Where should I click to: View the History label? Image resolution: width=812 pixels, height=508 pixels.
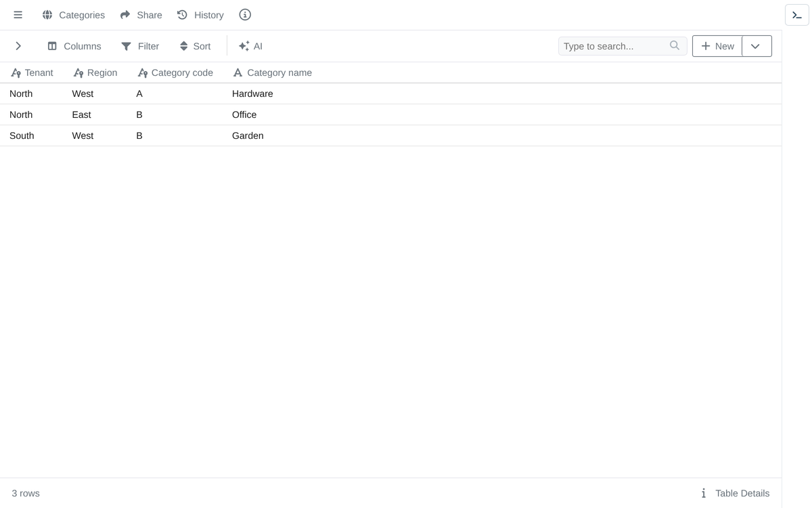coord(208,15)
